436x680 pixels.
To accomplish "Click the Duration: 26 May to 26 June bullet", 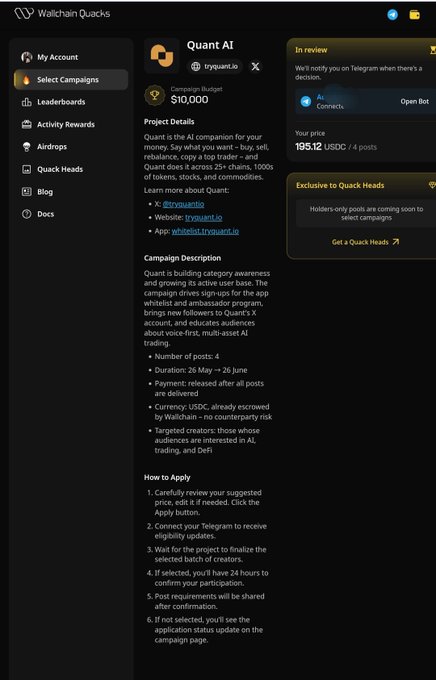I will [201, 370].
